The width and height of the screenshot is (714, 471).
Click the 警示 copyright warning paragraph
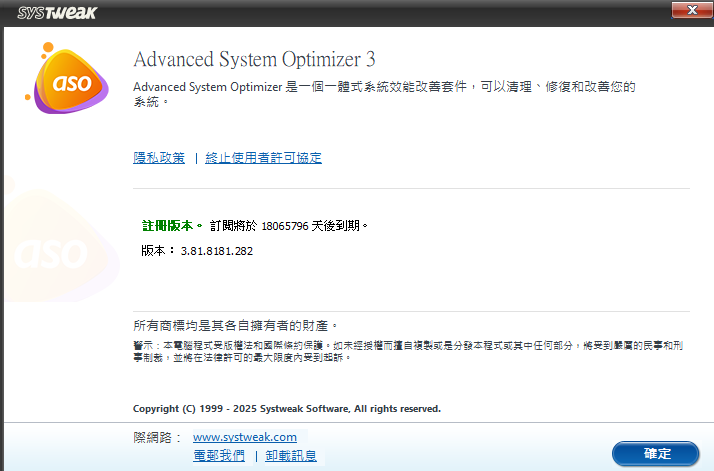tap(408, 352)
